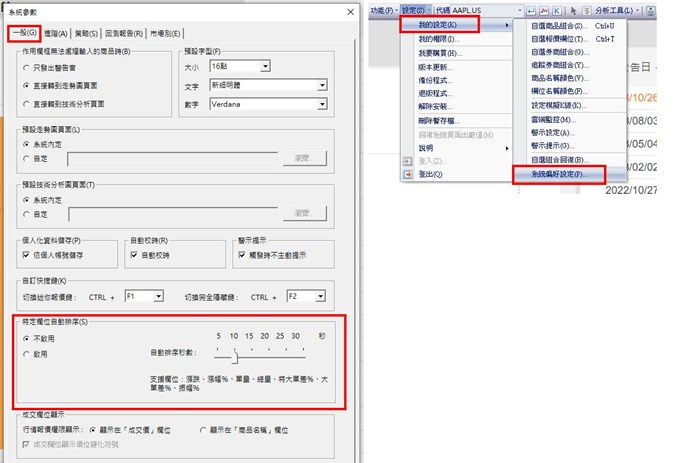Choose 系統內定 under 預設技術分析圖頁面
The image size is (690, 463).
point(26,200)
